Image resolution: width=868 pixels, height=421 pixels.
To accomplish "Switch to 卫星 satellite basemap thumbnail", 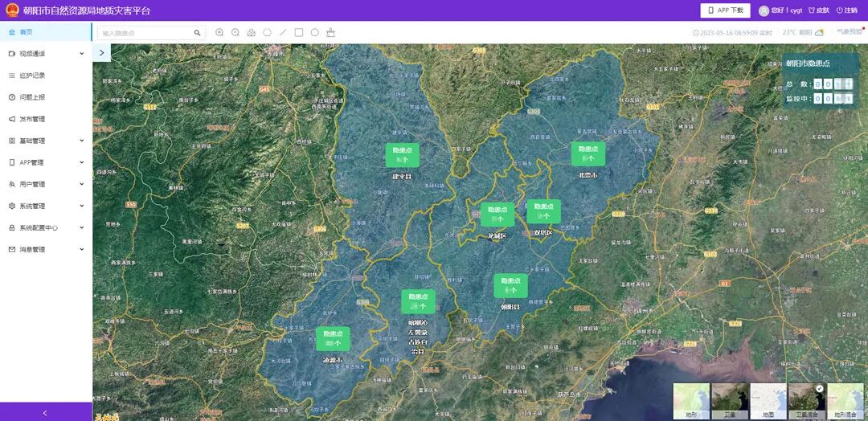I will 730,401.
